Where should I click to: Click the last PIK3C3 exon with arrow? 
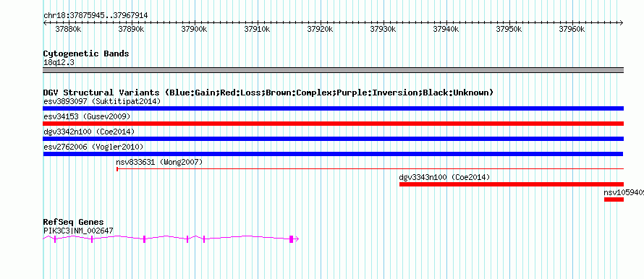coord(294,239)
